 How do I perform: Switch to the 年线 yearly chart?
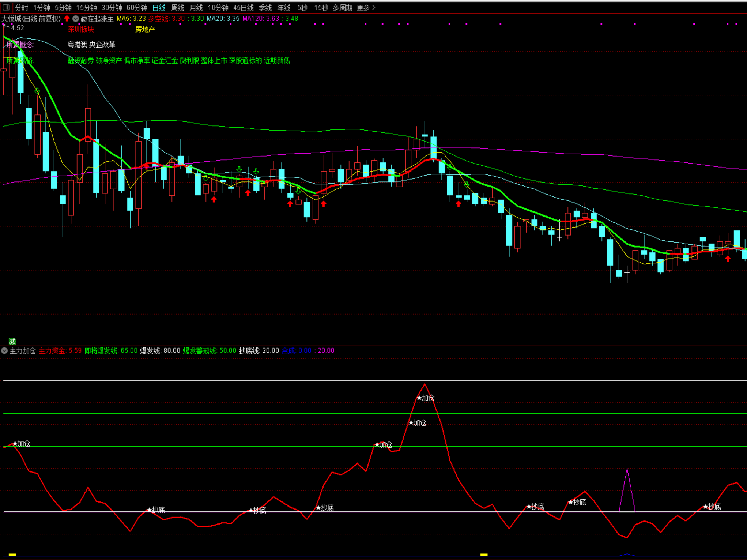coord(284,8)
